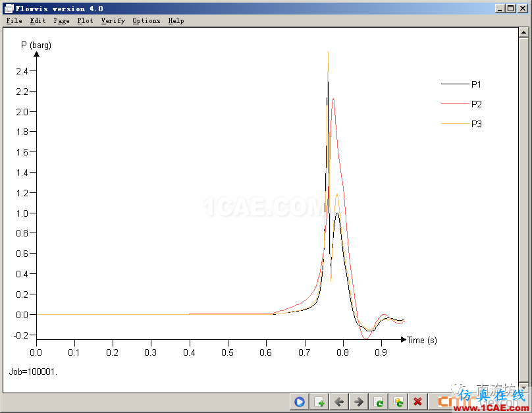Click the red P2 legend line
This screenshot has width=532, height=413.
455,103
